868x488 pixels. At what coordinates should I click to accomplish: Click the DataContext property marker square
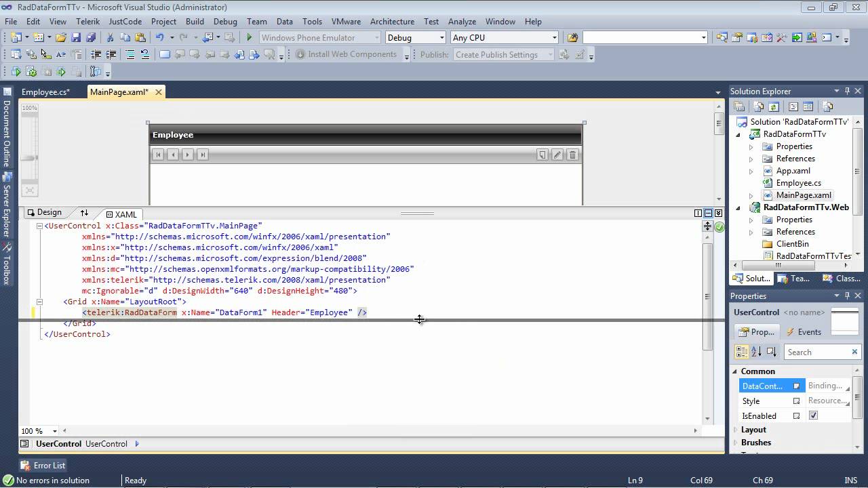pos(796,386)
